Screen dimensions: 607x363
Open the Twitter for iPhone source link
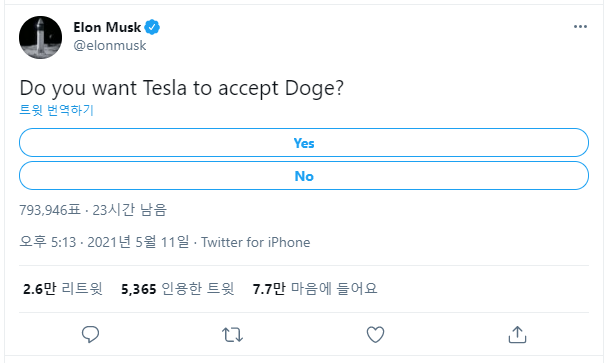pos(255,242)
